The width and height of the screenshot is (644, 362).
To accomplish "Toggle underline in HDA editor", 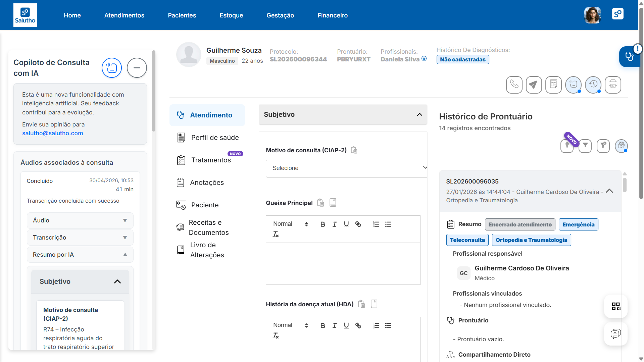I will 346,325.
